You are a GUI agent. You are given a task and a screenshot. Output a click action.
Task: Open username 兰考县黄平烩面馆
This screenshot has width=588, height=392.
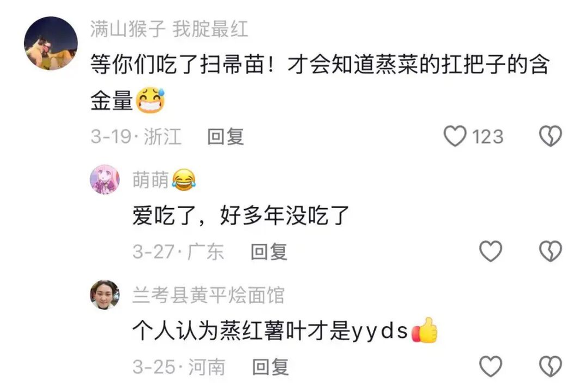[208, 295]
